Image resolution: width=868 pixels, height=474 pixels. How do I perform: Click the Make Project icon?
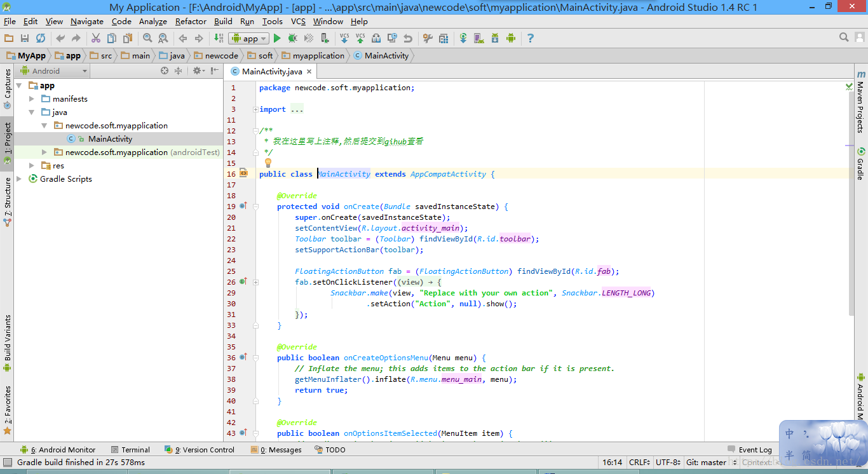(219, 38)
